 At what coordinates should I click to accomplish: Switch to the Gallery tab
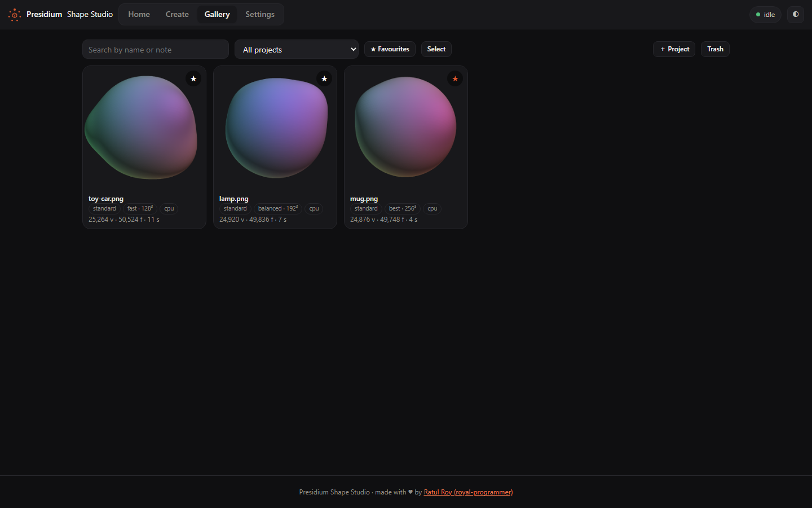[217, 15]
